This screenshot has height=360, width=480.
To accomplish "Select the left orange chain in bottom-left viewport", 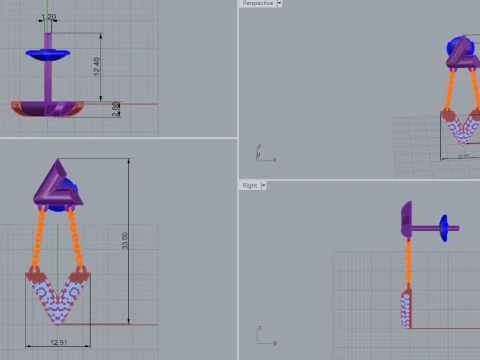I will [38, 238].
